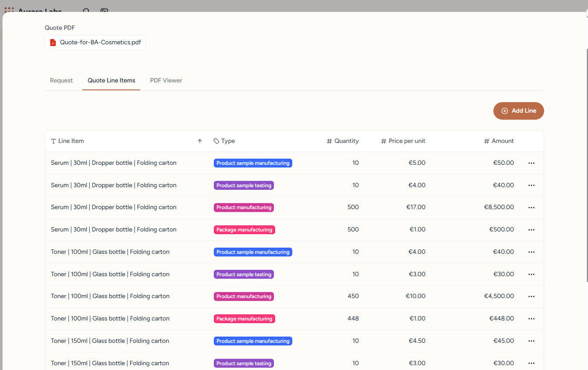Image resolution: width=588 pixels, height=370 pixels.
Task: Click the hash icon beside Amount header
Action: 486,141
